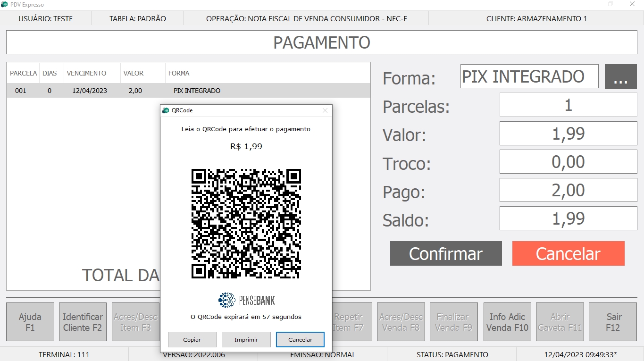The height and width of the screenshot is (361, 644).
Task: Click the Saldo field showing 1,99
Action: [x=568, y=218]
